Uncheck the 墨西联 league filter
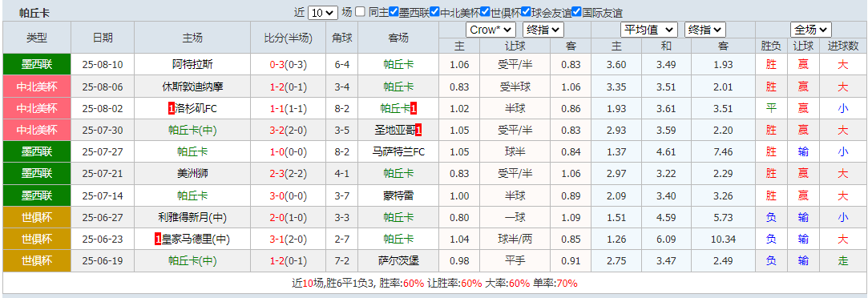Screen dimensions: 868x298 click(x=394, y=11)
